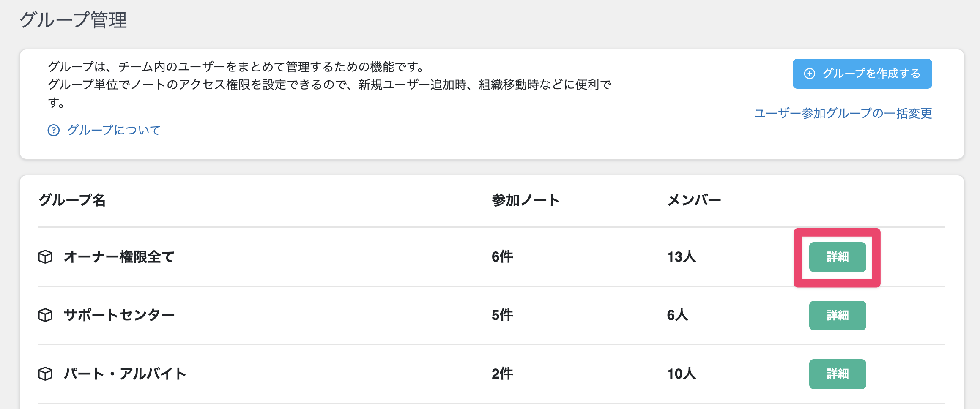Open ユーザー参加グループの一括変更 link

click(x=843, y=113)
